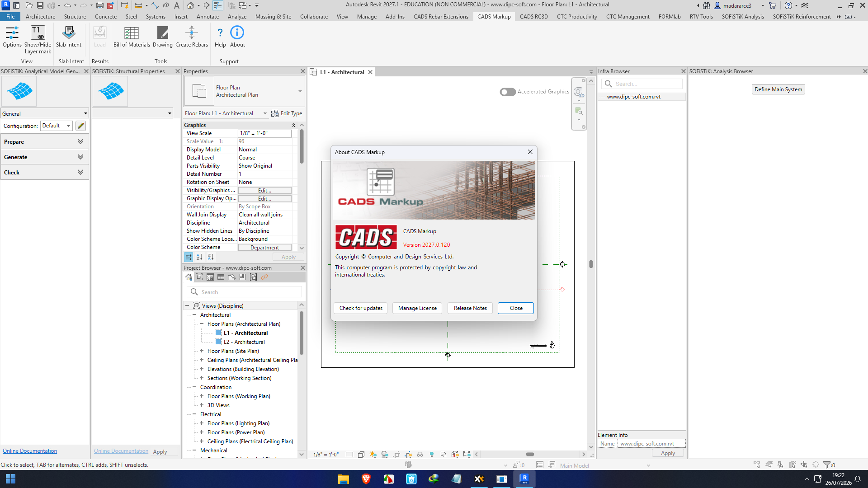Expand the Prepare section
The height and width of the screenshot is (488, 868).
click(44, 141)
